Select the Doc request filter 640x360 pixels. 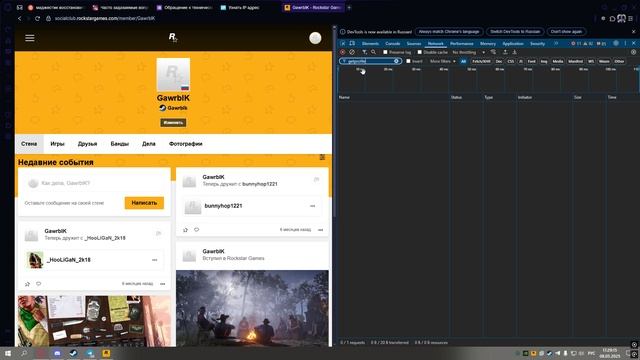(499, 61)
